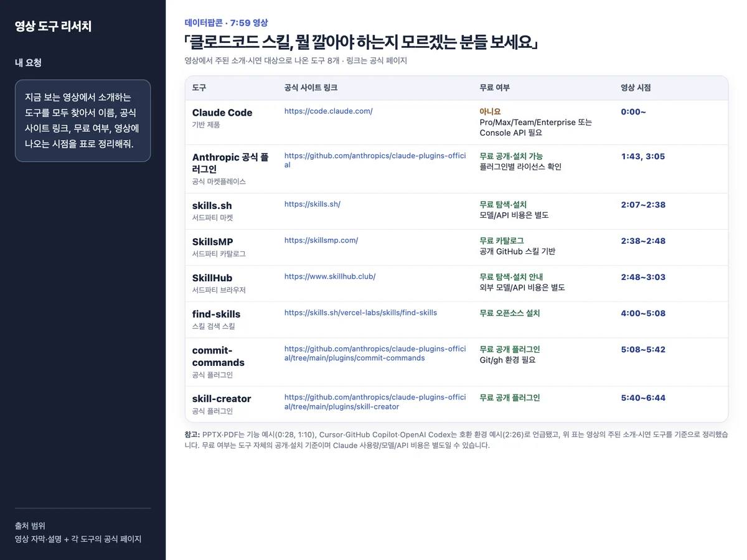Click the 2:38~2:48 timestamp
This screenshot has height=560, width=747.
(x=644, y=240)
